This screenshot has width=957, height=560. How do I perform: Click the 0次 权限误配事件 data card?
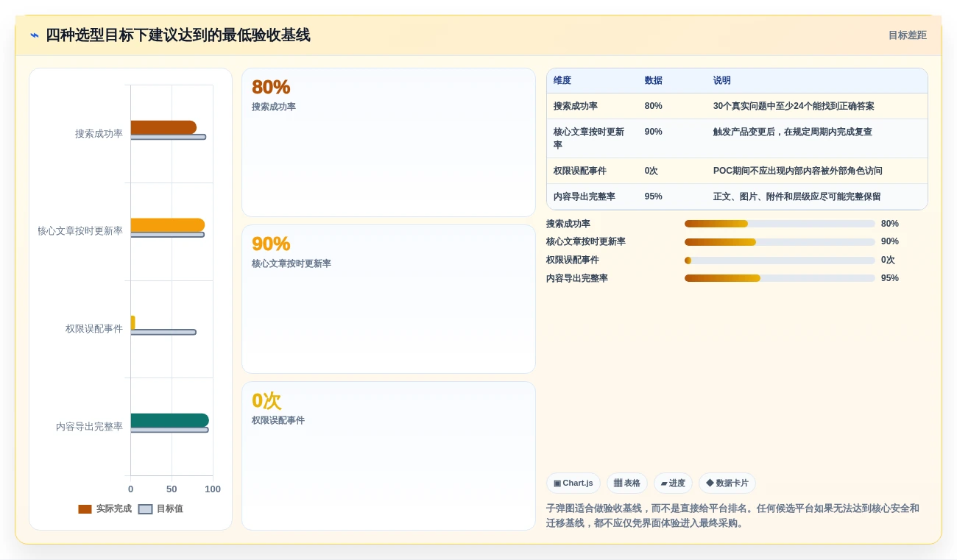point(389,456)
